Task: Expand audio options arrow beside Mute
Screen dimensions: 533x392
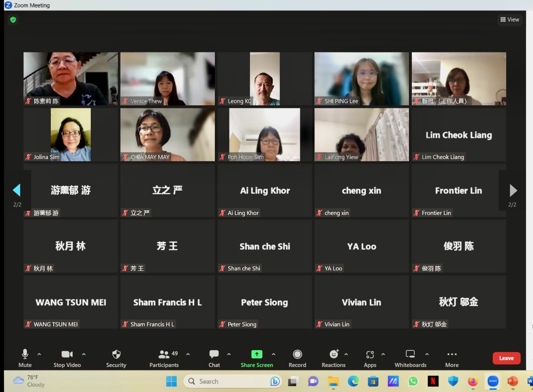Action: [39, 354]
